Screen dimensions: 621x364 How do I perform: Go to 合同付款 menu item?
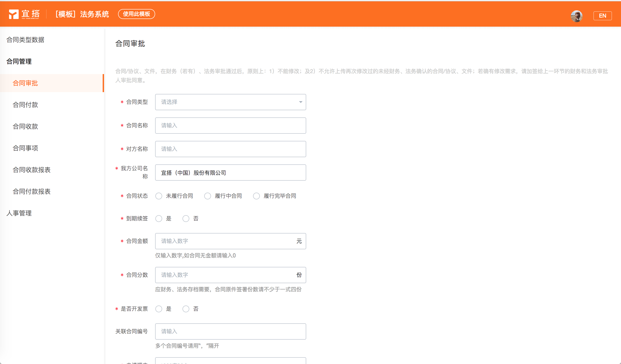pyautogui.click(x=25, y=105)
